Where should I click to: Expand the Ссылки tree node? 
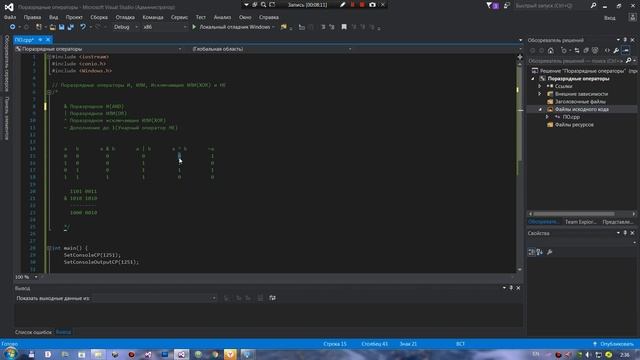point(540,86)
